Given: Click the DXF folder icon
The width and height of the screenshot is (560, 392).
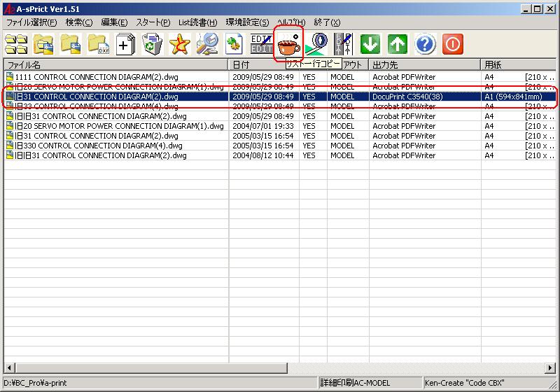Looking at the screenshot, I should 97,44.
